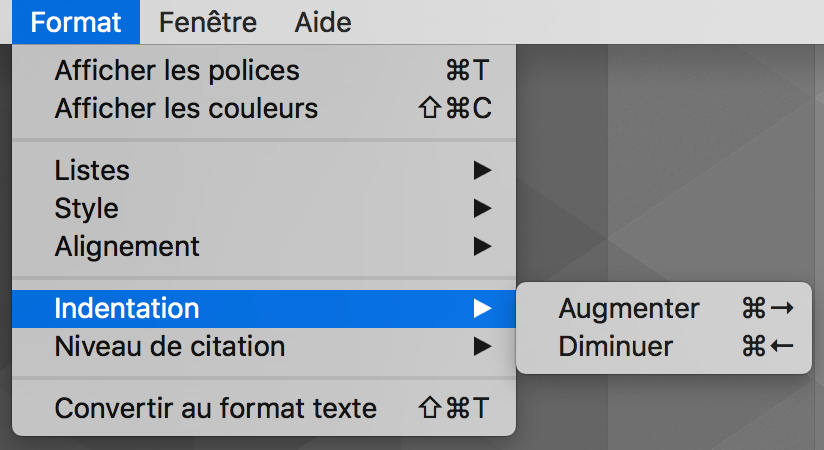Select Diminuer to decrease indentation
824x450 pixels.
click(616, 347)
